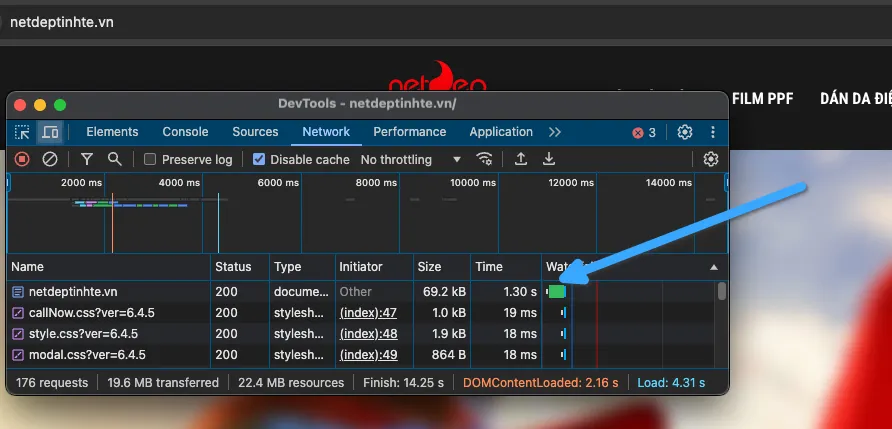Image resolution: width=892 pixels, height=429 pixels.
Task: Switch to the Elements tab
Action: (x=112, y=132)
